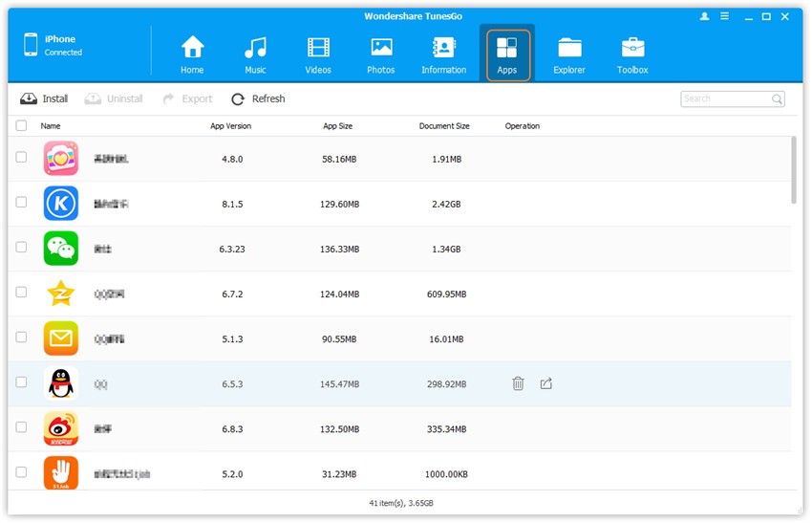Tick the select-all checkbox beside Name
This screenshot has width=812, height=523.
pos(21,126)
